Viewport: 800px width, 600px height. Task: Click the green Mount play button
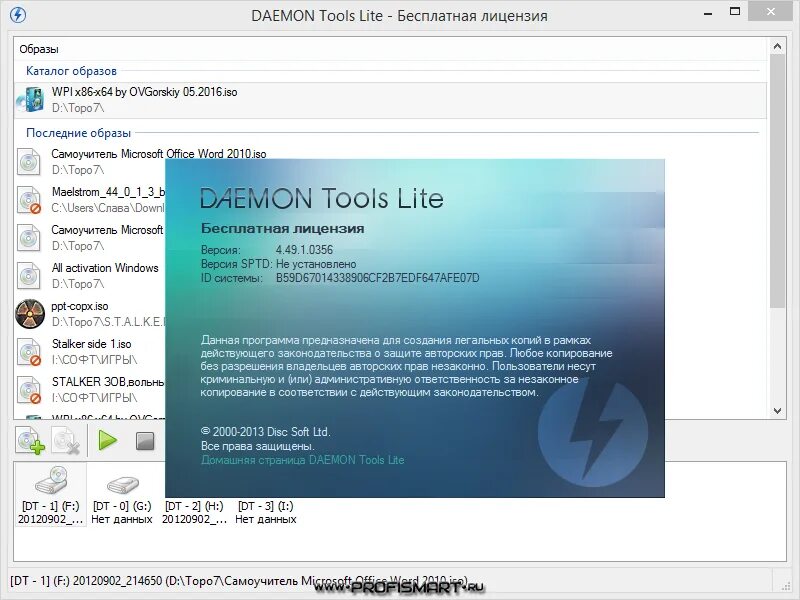(x=108, y=440)
